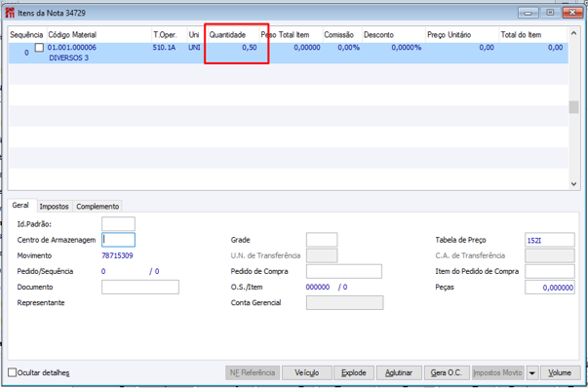Click the Preço Unitário column header
Viewport: 588px width, 388px height.
[462, 35]
